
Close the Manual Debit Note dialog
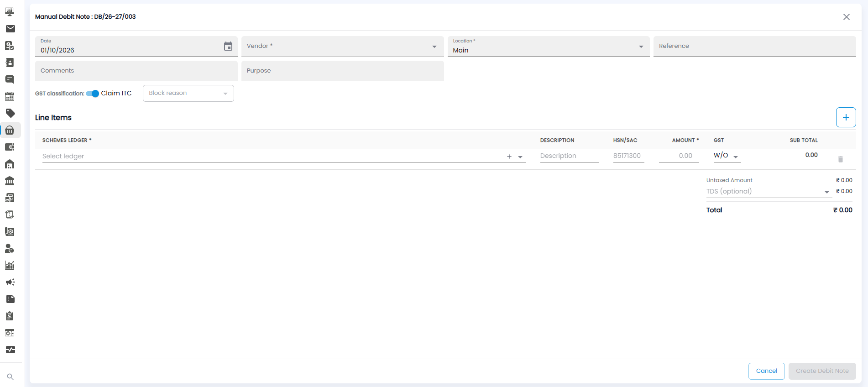[x=847, y=17]
